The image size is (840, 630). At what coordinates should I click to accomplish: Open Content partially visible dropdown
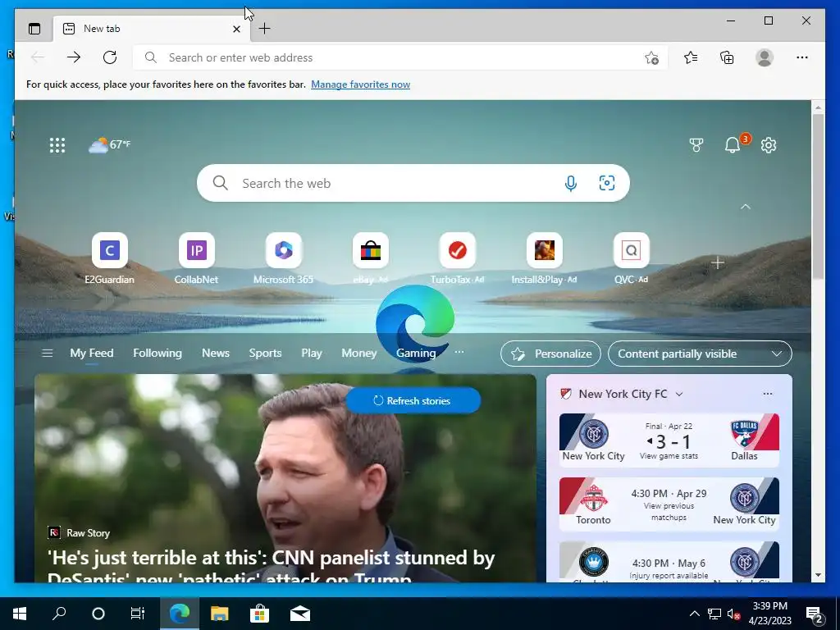tap(700, 354)
